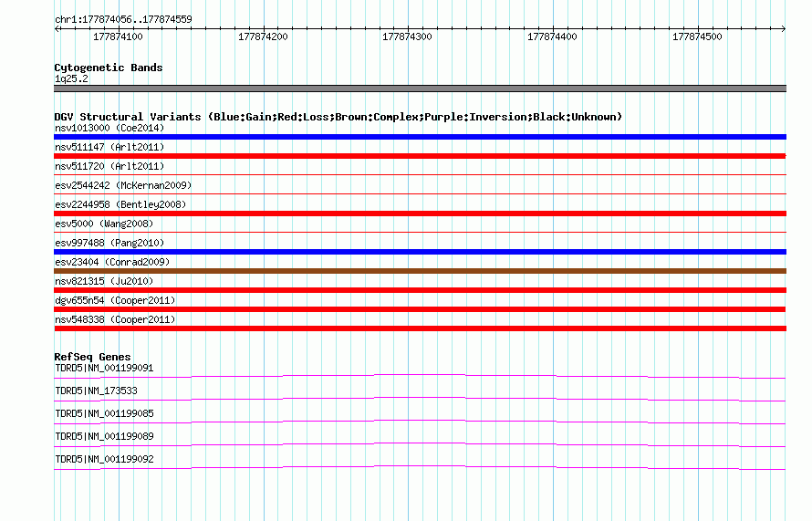This screenshot has width=812, height=521.
Task: Open variant label esv997488 (Pang2010)
Action: 109,243
